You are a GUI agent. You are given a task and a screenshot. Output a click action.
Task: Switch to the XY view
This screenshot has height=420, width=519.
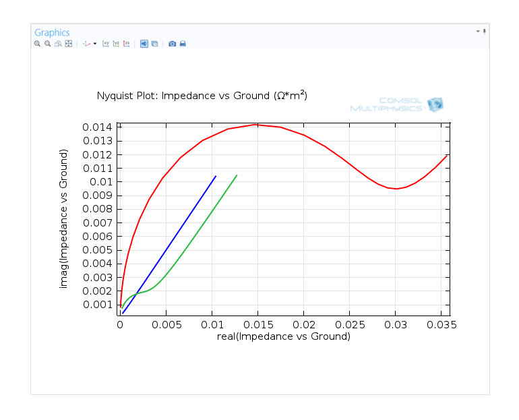pos(106,44)
